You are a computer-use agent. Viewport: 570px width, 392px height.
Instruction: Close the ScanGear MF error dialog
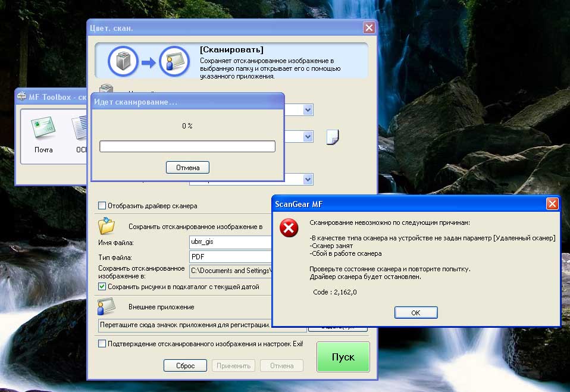click(552, 204)
